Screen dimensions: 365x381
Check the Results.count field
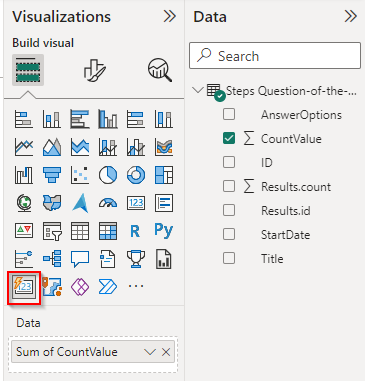click(x=229, y=186)
